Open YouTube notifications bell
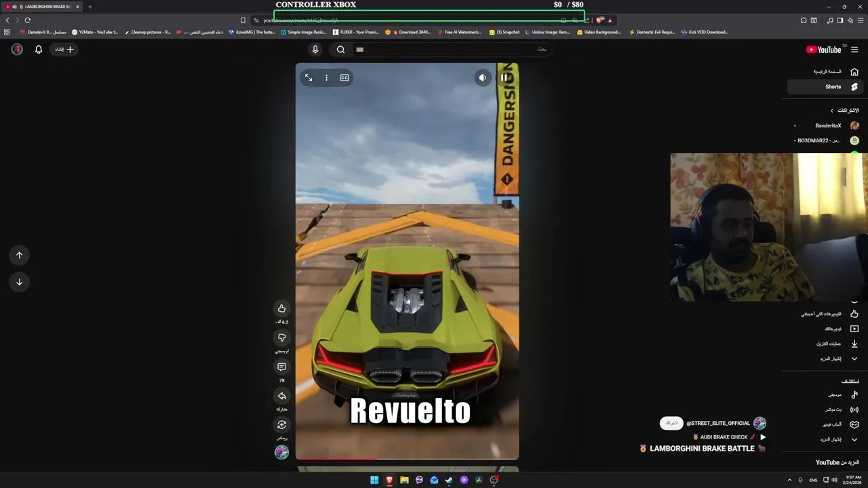 [39, 49]
